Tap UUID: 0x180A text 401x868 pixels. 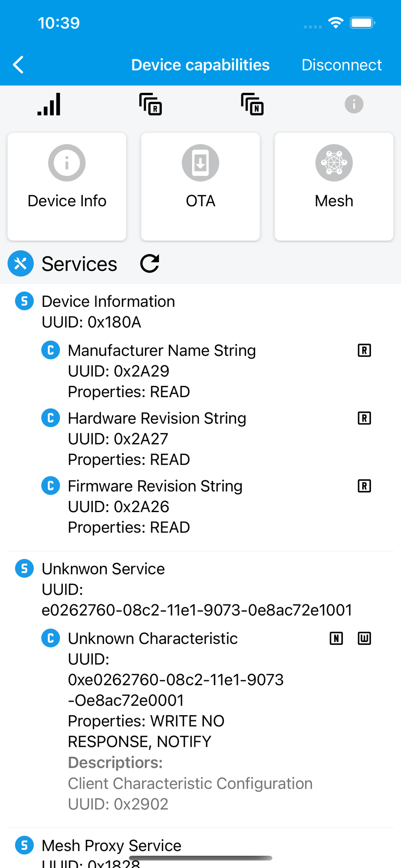[92, 322]
